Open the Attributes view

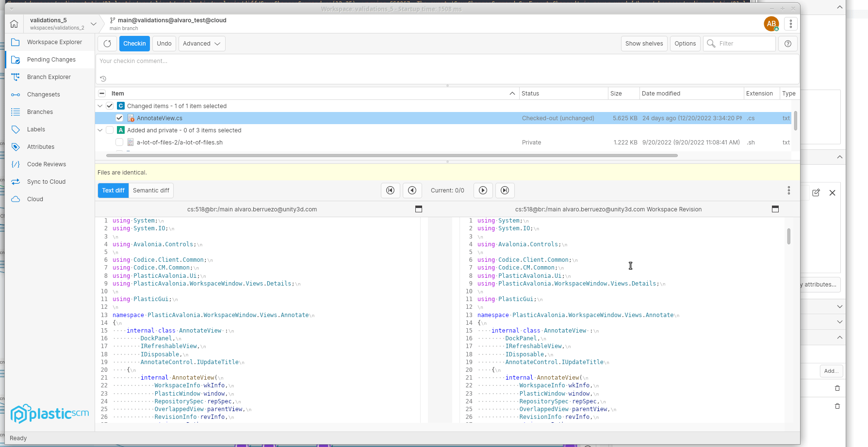[40, 146]
